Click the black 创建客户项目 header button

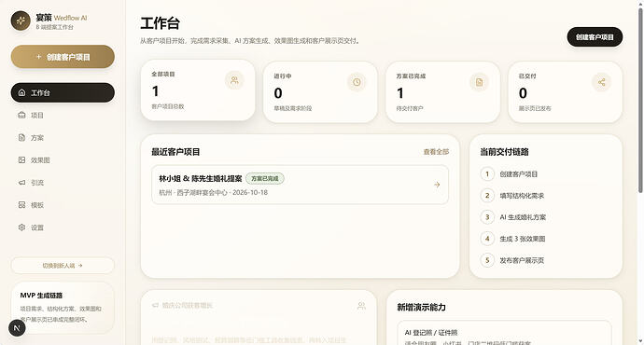coord(595,37)
